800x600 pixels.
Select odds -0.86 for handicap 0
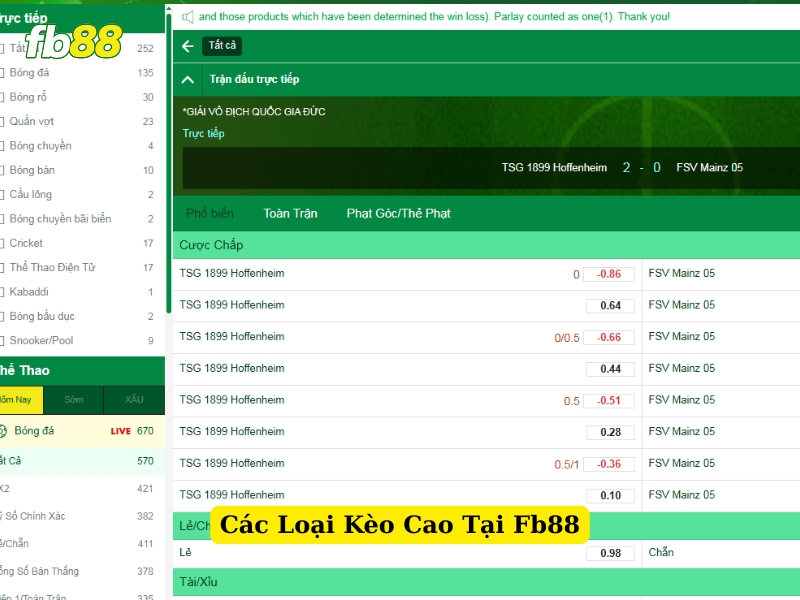(609, 274)
